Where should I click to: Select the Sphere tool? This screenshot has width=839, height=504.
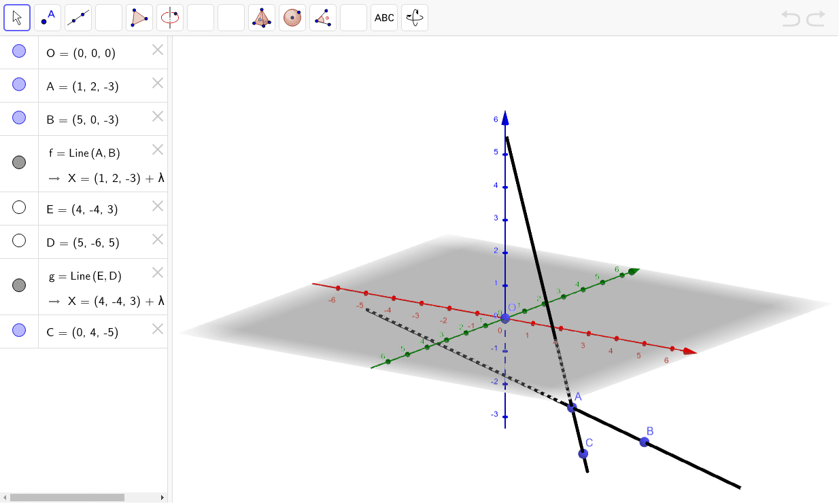coord(292,18)
